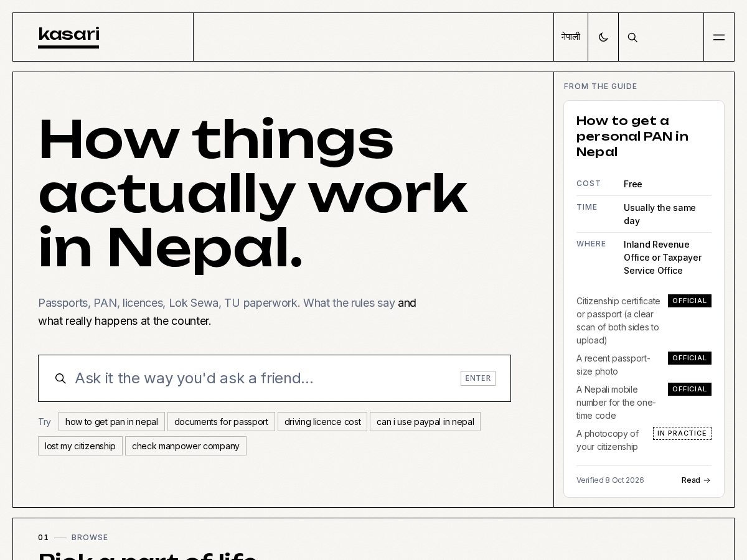The width and height of the screenshot is (747, 560).
Task: Click 'Inland Revenue Office or Taxpayer Service Office'
Action: (x=662, y=258)
